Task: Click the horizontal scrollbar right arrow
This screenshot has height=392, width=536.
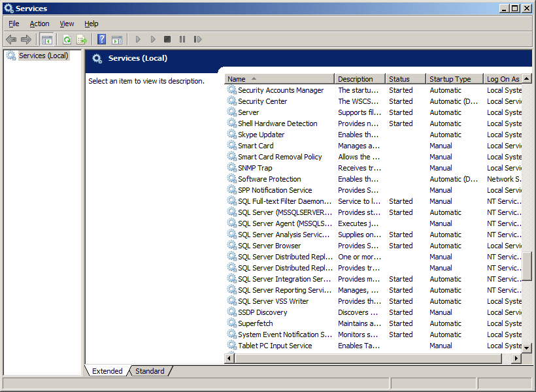Action: click(516, 358)
